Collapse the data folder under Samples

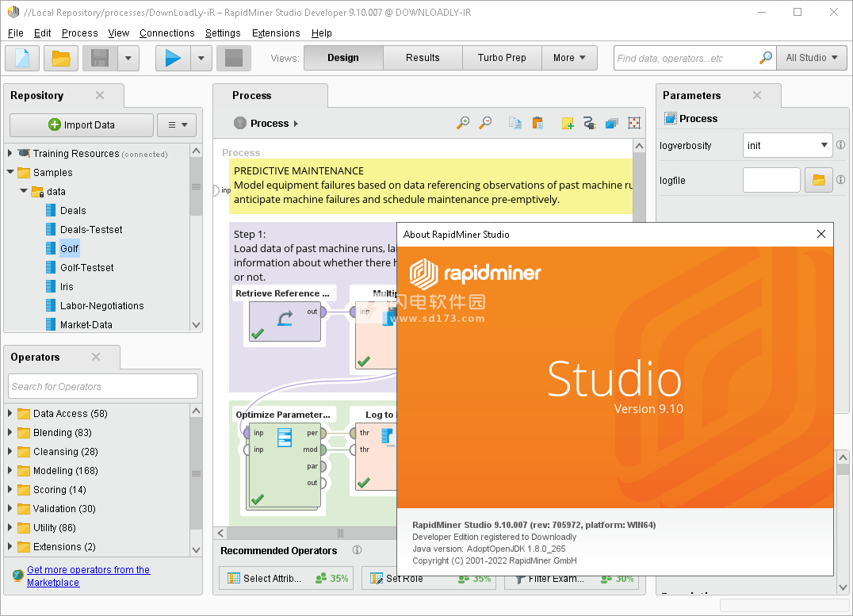pyautogui.click(x=24, y=191)
